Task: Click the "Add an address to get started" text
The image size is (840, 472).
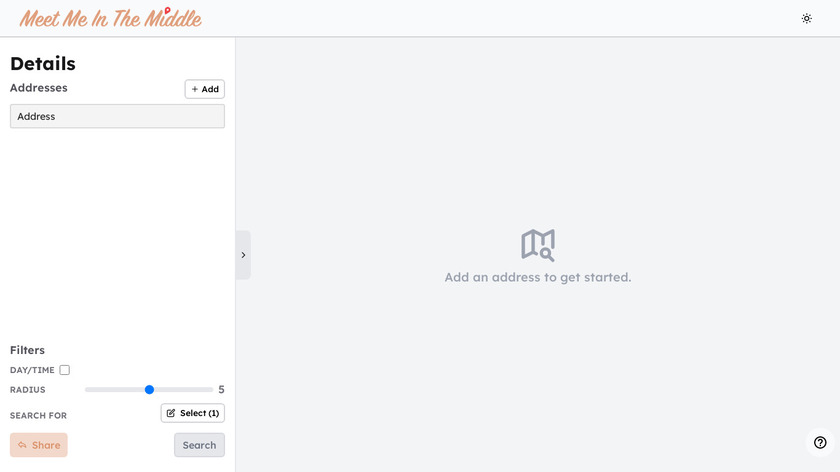Action: 538,277
